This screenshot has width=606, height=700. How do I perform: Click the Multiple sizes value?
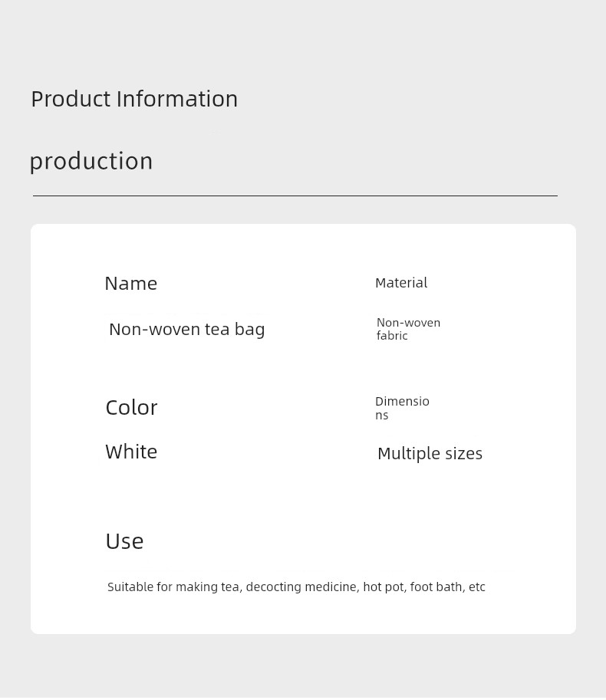[430, 454]
